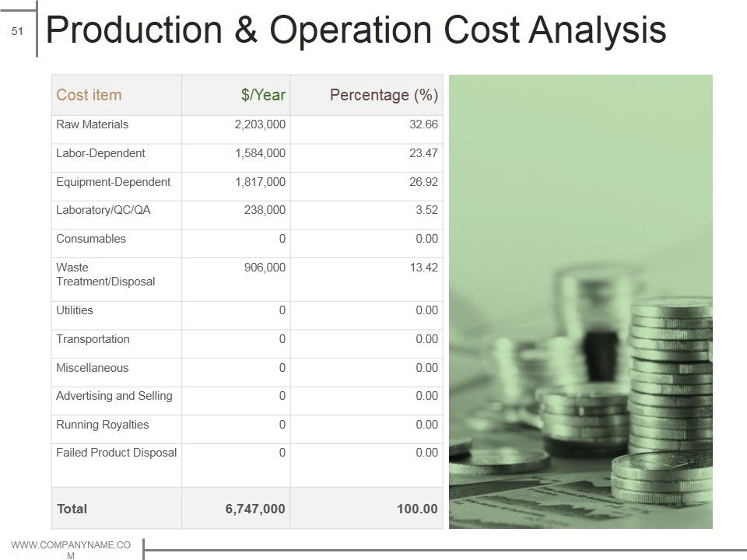This screenshot has width=747, height=560.
Task: Click the 'Raw Materials' row label
Action: (x=92, y=124)
